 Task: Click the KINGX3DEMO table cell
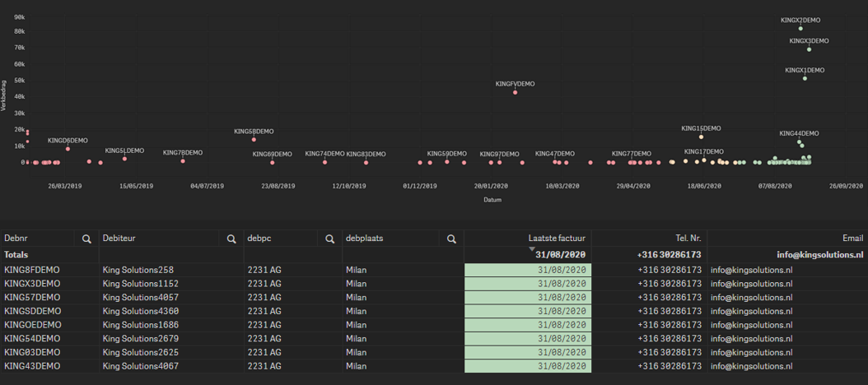pyautogui.click(x=49, y=284)
